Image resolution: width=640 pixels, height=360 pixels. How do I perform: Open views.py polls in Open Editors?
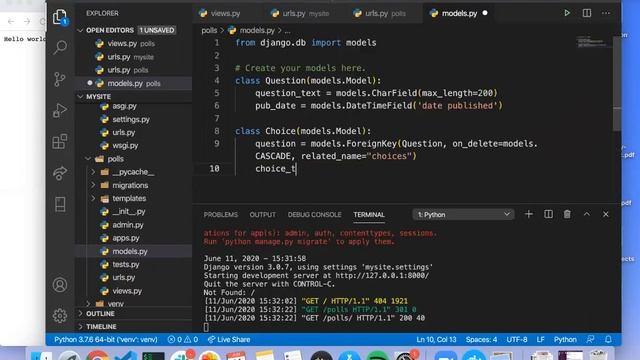[133, 43]
